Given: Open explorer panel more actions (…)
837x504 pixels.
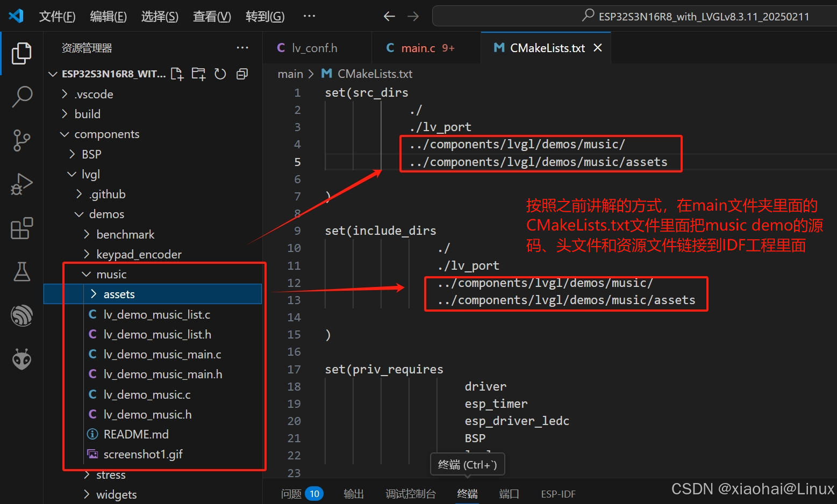Looking at the screenshot, I should pos(242,48).
